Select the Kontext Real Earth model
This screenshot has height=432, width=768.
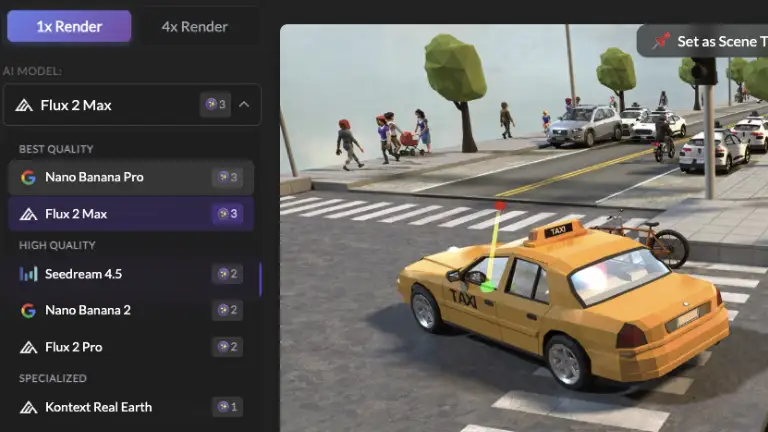pyautogui.click(x=131, y=407)
